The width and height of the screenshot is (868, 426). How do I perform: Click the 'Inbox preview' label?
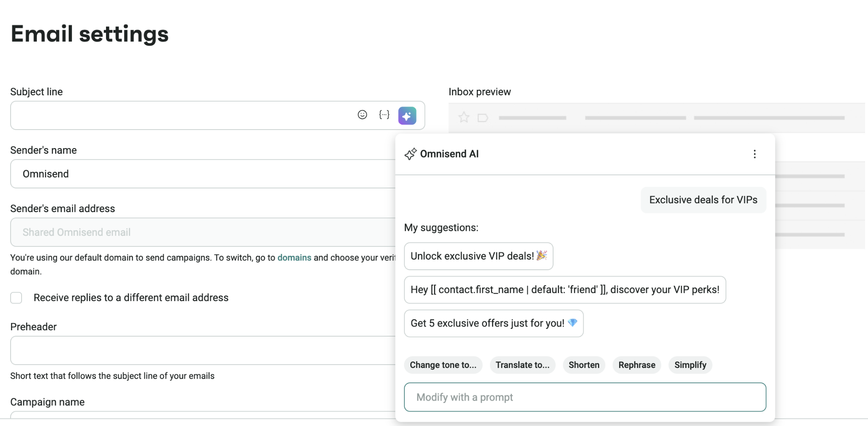coord(480,92)
